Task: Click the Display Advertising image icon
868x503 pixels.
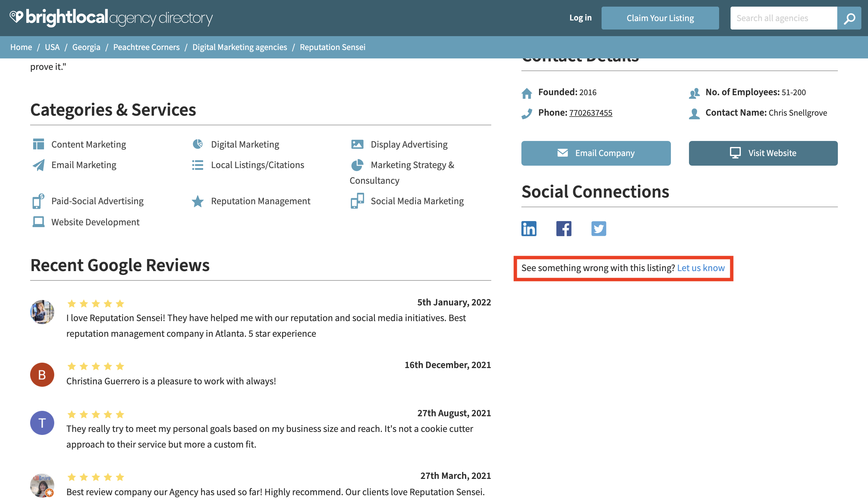Action: tap(357, 144)
